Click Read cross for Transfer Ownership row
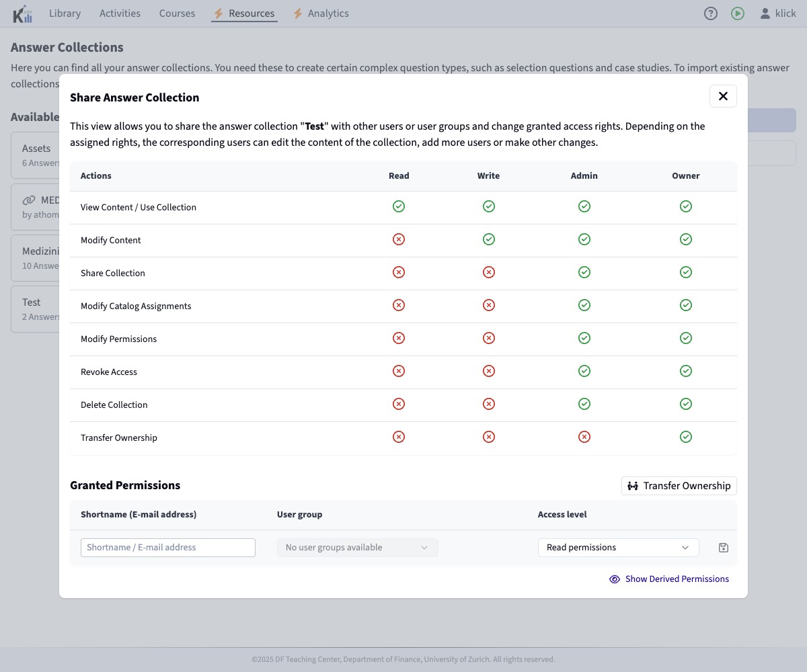Image resolution: width=807 pixels, height=672 pixels. [x=399, y=437]
